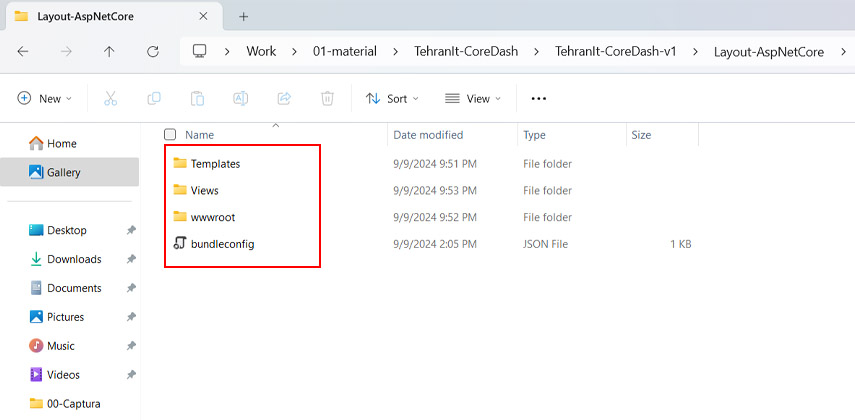Expand the Sort options dropdown
The image size is (855, 420).
pyautogui.click(x=392, y=98)
